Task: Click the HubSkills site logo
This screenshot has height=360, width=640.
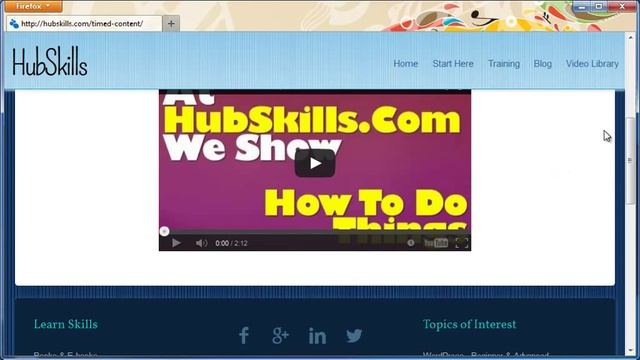Action: coord(49,61)
